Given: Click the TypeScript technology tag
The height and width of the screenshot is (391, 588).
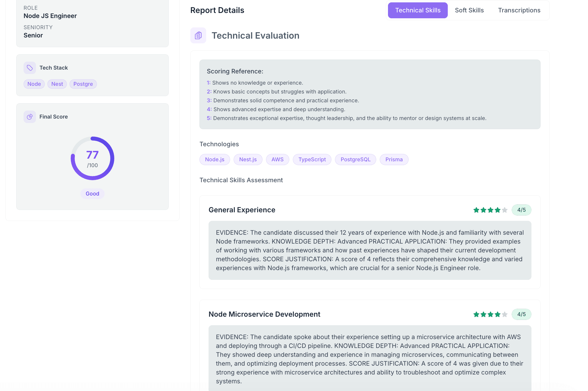Looking at the screenshot, I should [x=312, y=160].
